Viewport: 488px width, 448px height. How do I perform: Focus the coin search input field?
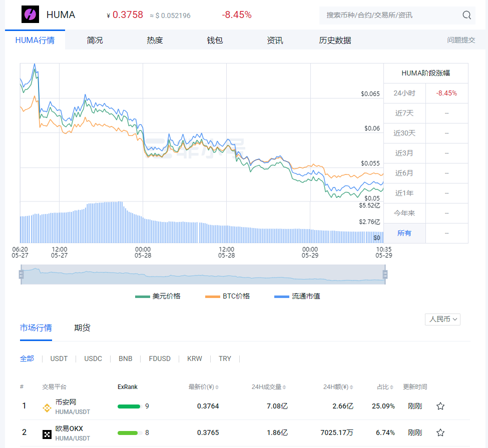[390, 15]
